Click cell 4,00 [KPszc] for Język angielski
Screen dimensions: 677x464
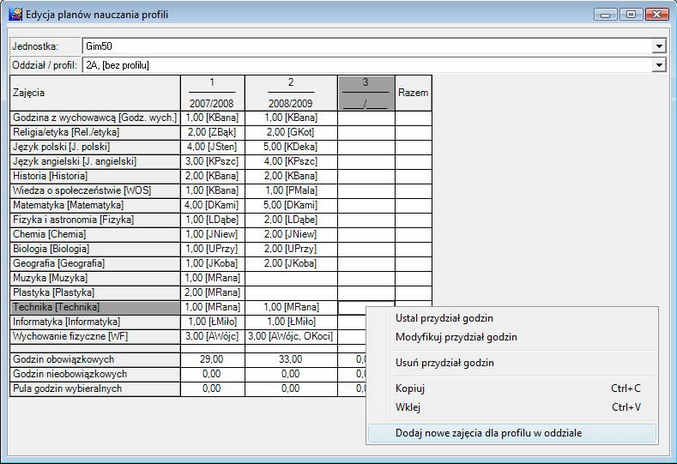[291, 162]
